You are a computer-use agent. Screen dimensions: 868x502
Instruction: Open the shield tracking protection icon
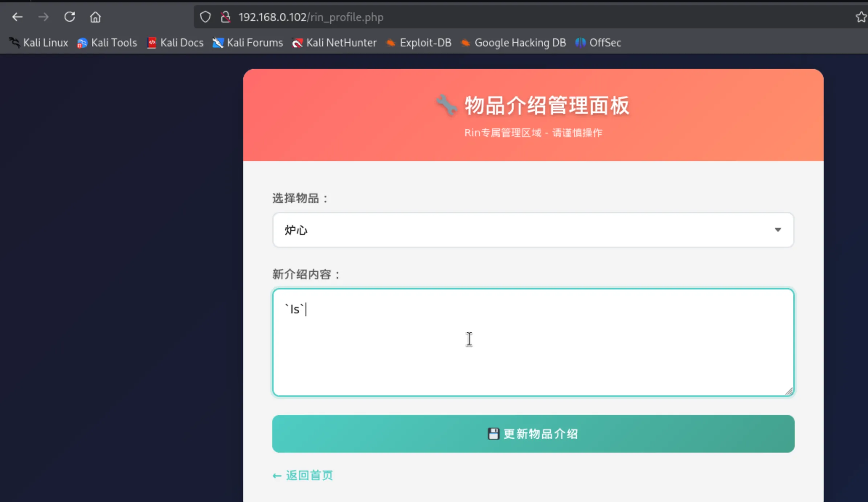coord(205,17)
